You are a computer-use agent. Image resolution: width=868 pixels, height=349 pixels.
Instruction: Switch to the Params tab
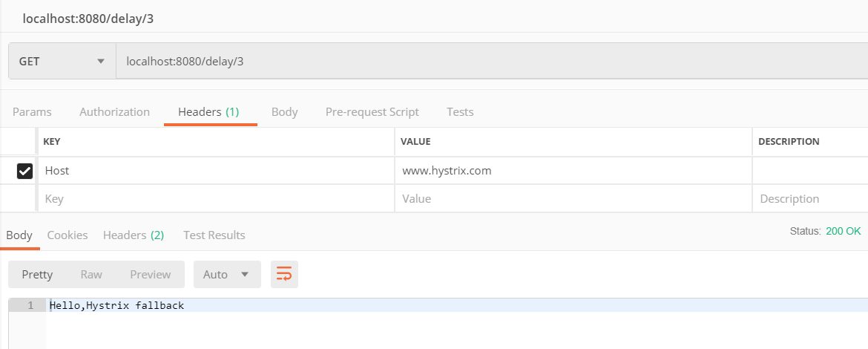pyautogui.click(x=32, y=112)
